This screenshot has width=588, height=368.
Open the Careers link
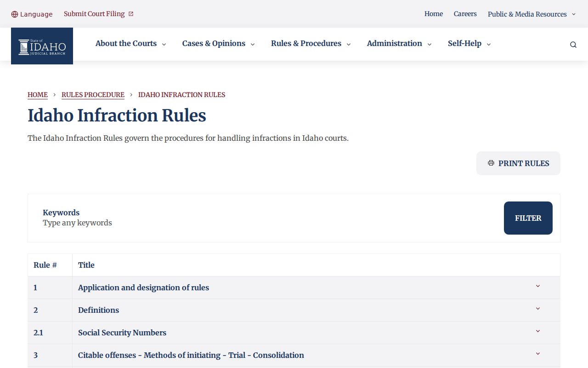465,14
